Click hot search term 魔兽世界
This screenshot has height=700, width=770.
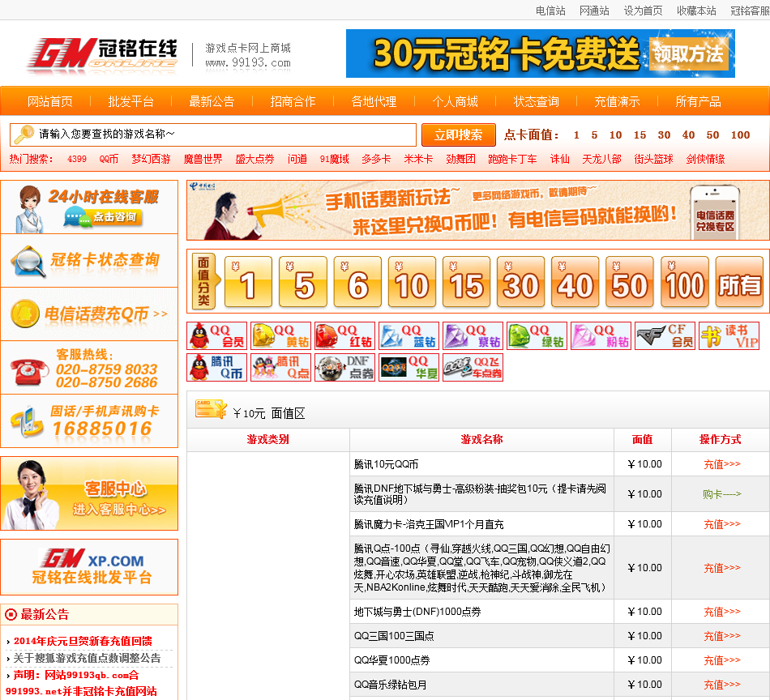[203, 159]
